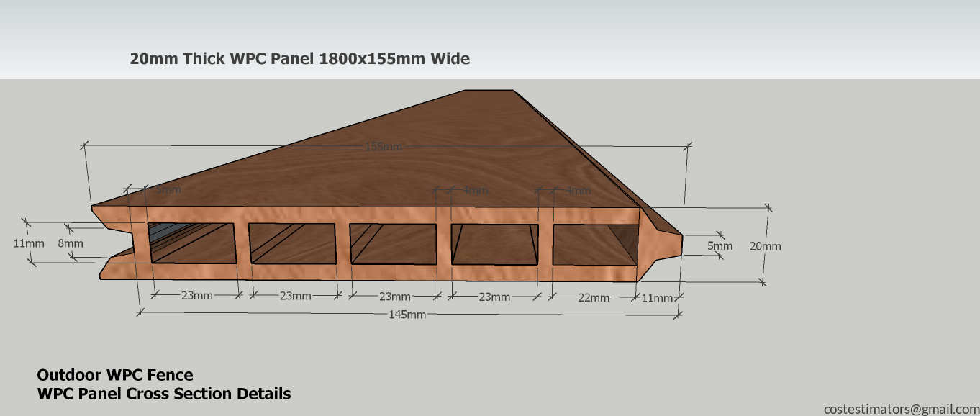The width and height of the screenshot is (980, 416).
Task: Click the 5mm tongue label beside 20mm
Action: tap(720, 246)
